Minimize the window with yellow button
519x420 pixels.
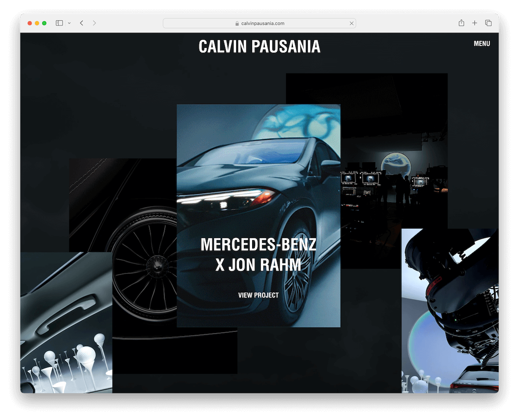point(37,23)
